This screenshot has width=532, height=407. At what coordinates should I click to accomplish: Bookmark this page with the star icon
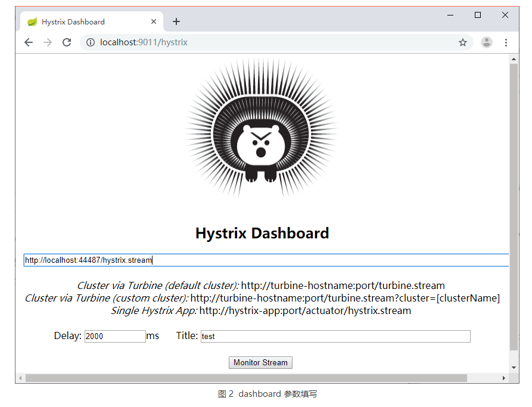click(x=463, y=42)
